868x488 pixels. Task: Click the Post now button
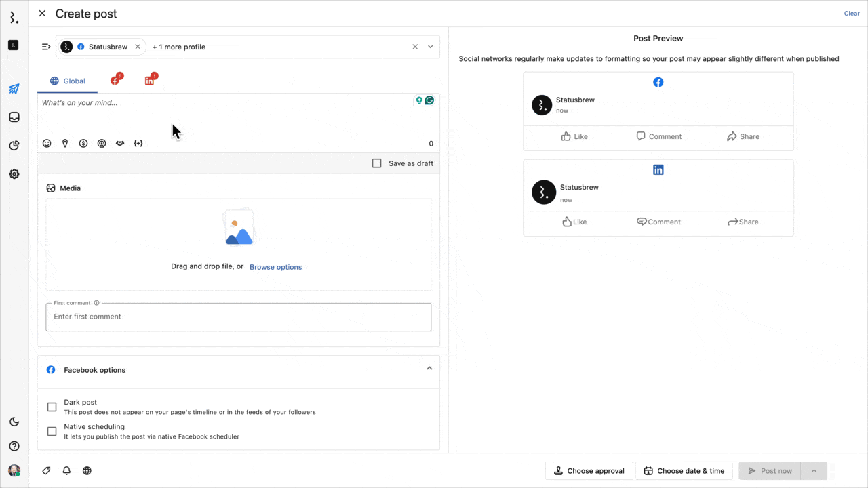pos(770,471)
